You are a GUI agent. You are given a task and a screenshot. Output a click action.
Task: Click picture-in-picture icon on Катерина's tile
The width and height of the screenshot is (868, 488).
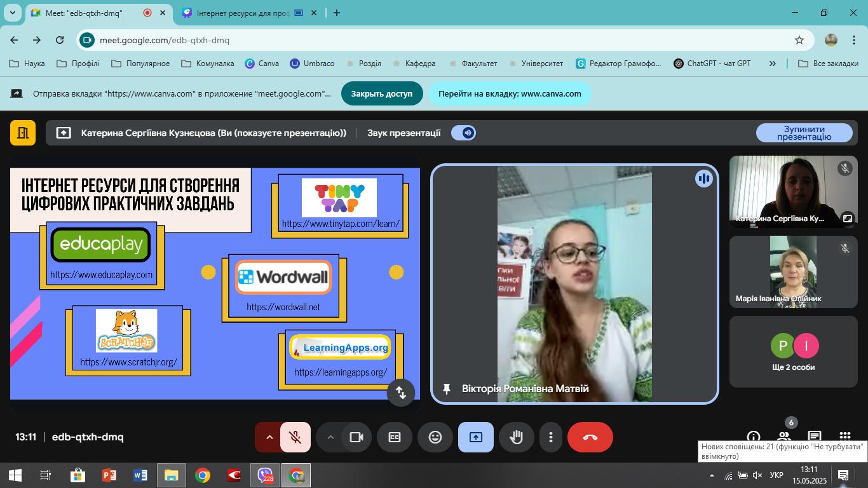[x=848, y=218]
